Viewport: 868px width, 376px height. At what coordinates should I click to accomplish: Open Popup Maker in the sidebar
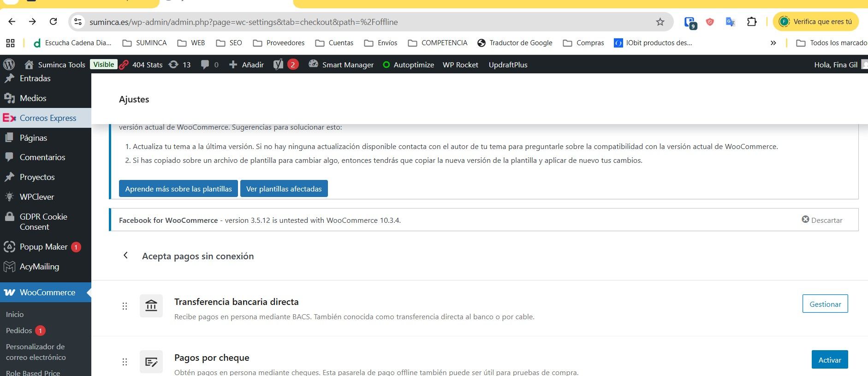pyautogui.click(x=43, y=247)
